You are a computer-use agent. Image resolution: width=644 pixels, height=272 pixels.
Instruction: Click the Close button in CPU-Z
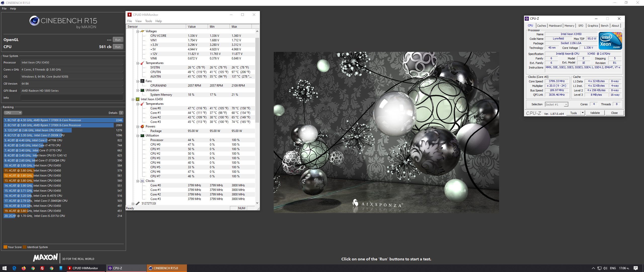[x=614, y=113]
